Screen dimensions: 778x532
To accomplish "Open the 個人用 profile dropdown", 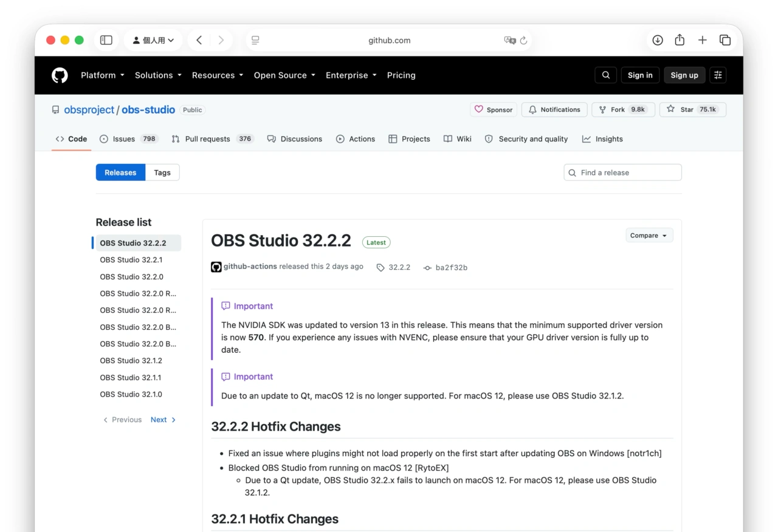I will pos(153,40).
